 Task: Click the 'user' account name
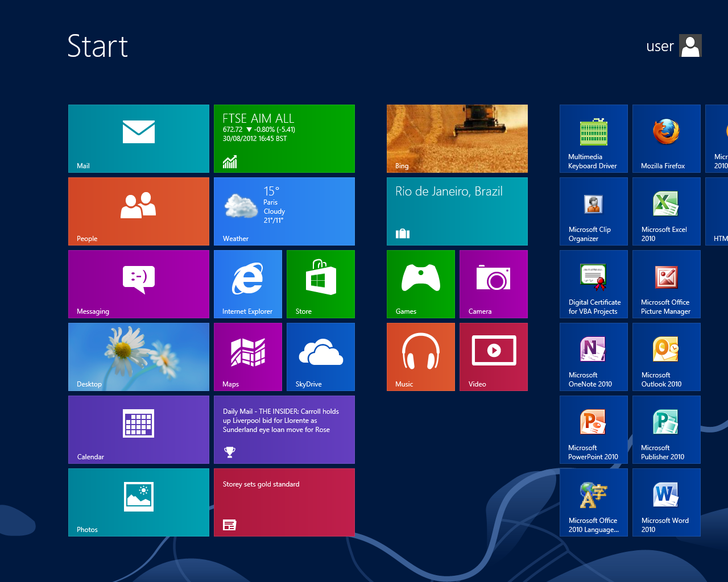point(660,47)
